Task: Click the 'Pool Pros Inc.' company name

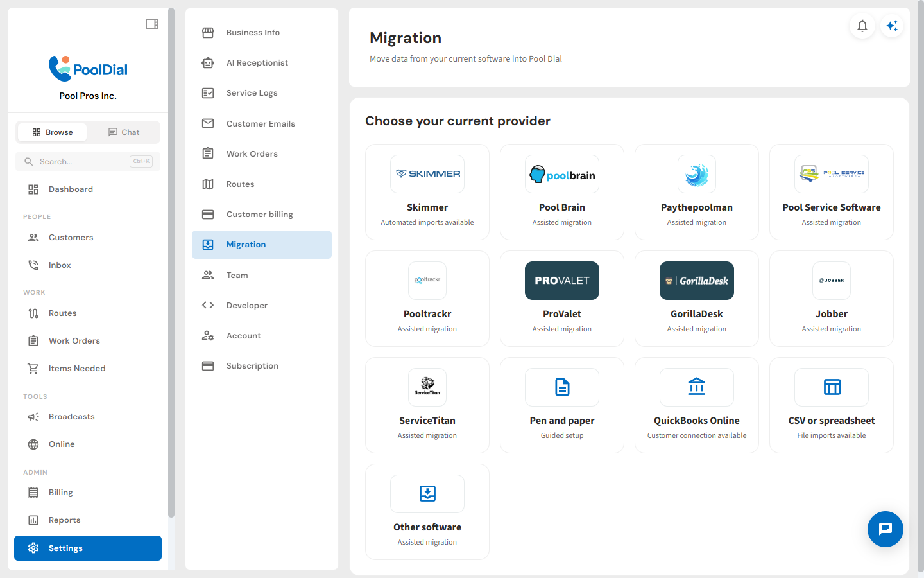Action: 88,96
